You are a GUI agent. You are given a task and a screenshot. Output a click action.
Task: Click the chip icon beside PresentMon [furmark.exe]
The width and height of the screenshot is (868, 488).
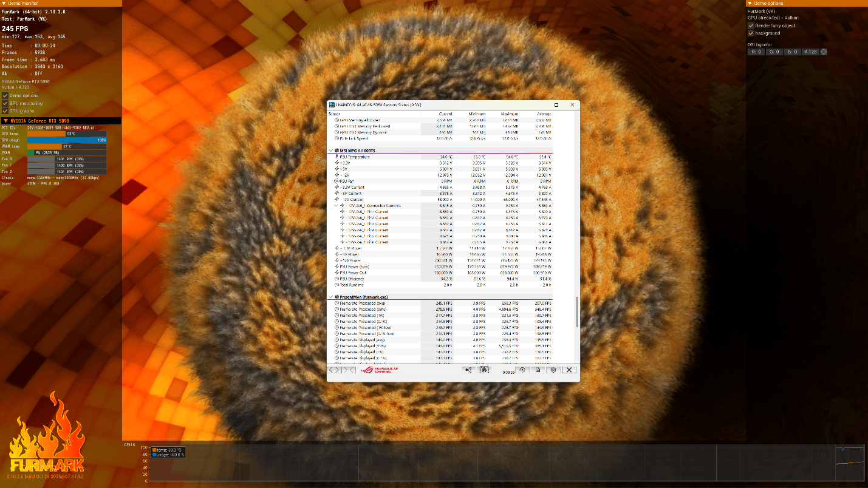[x=337, y=297]
